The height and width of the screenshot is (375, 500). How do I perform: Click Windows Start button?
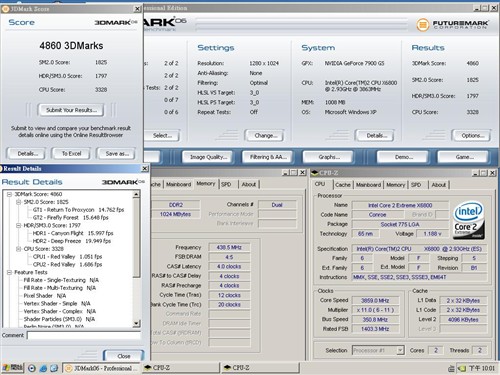coord(12,368)
